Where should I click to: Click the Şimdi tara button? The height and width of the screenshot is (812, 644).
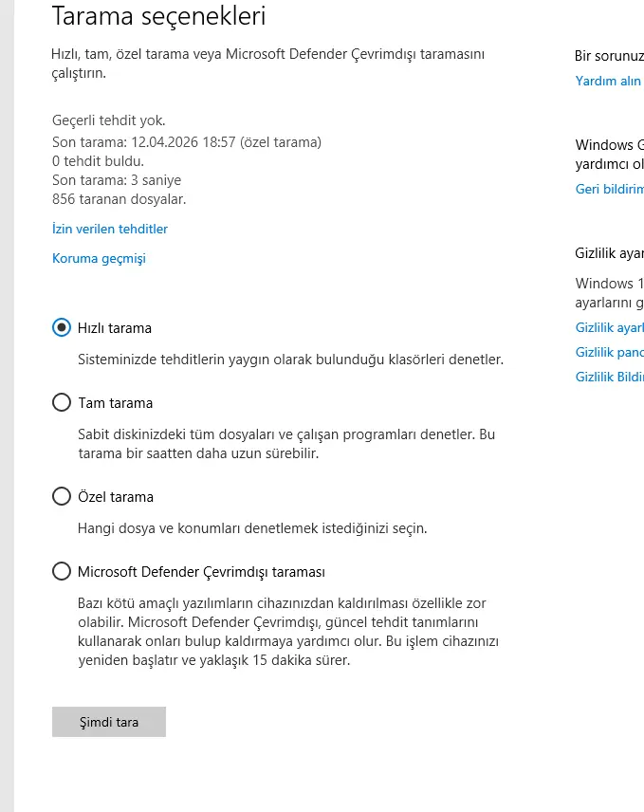pyautogui.click(x=109, y=722)
